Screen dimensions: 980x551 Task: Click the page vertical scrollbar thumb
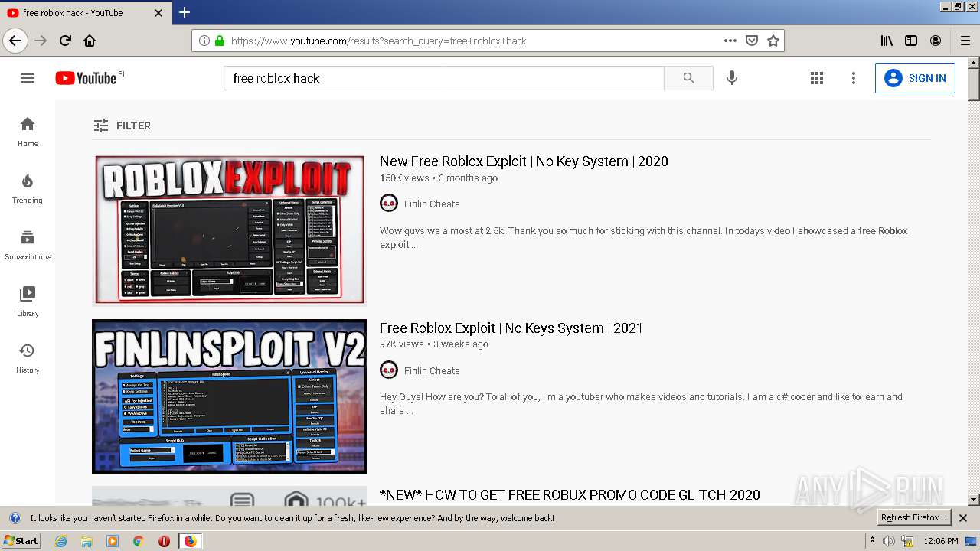(973, 84)
